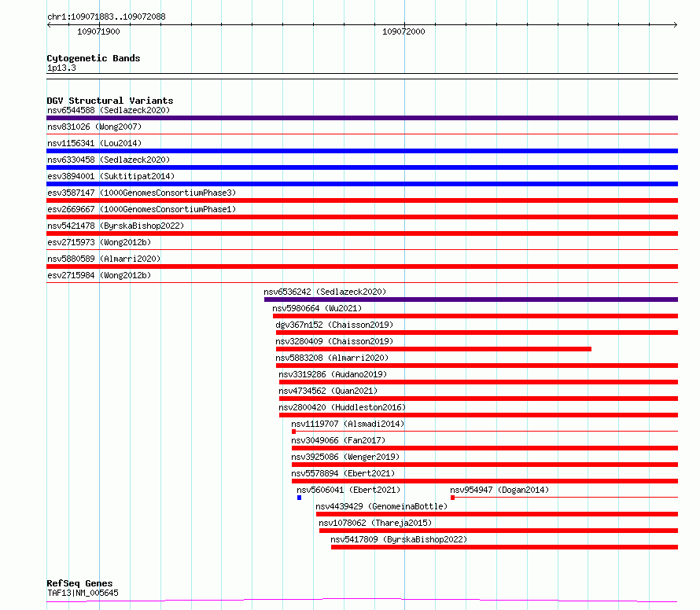The width and height of the screenshot is (700, 610).
Task: Open nsv2800420 (Huddleston2016) variant details
Action: (x=342, y=407)
